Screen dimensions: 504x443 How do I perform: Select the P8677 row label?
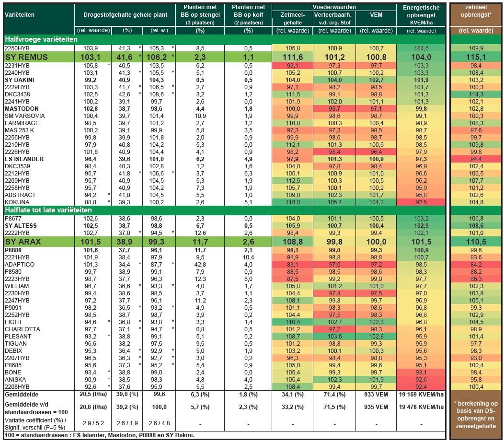point(13,219)
